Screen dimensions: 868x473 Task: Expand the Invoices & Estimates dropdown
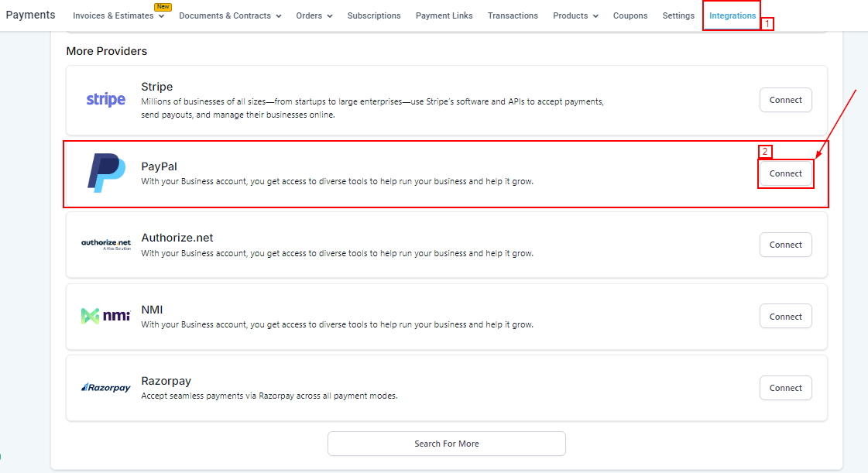(118, 15)
